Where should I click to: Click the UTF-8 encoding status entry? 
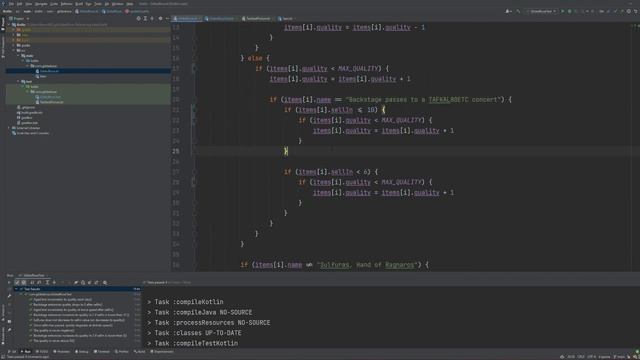[591, 357]
